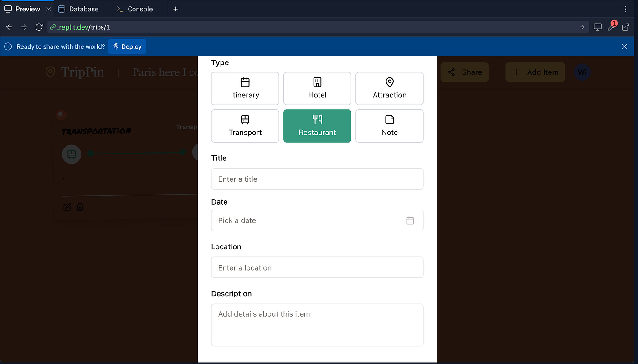The height and width of the screenshot is (364, 638).
Task: Switch to the Preview tab
Action: point(27,9)
